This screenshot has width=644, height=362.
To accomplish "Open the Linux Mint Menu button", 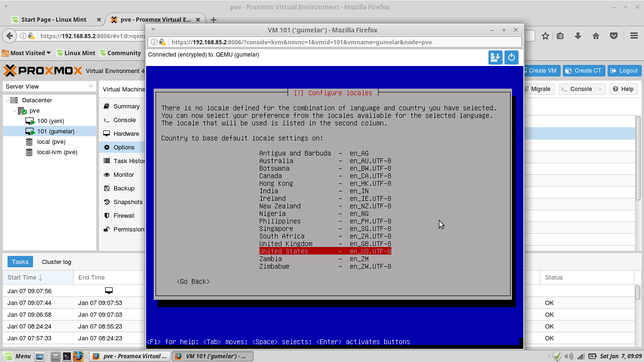I will pyautogui.click(x=17, y=356).
